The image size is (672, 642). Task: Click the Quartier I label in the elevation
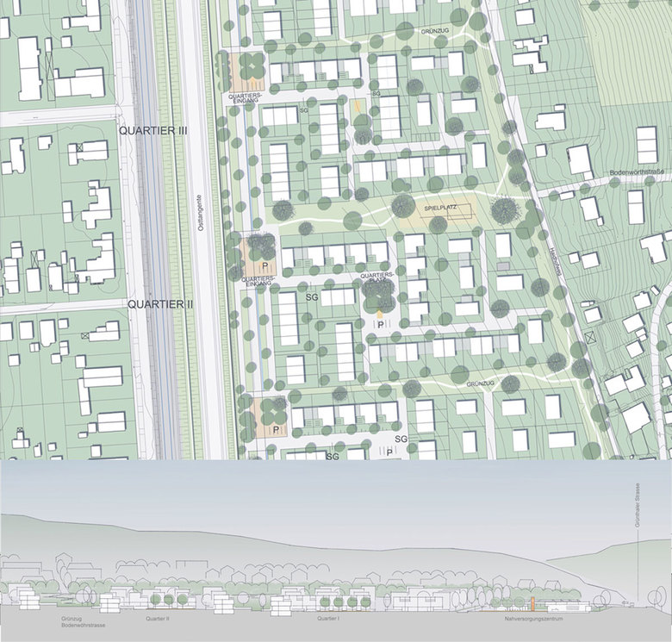(x=328, y=619)
